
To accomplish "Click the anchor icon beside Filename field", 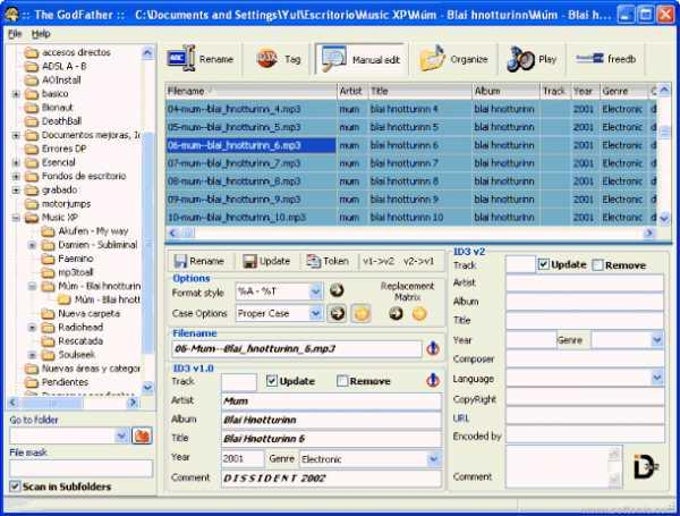I will (433, 348).
